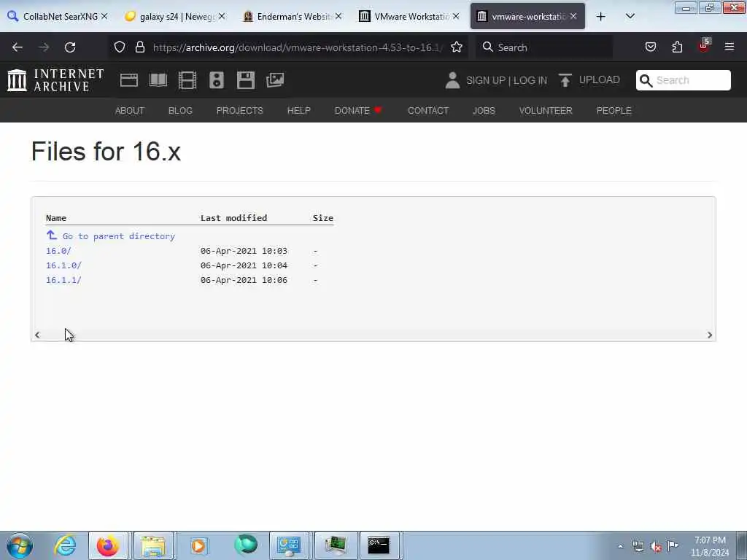Click the user avatar icon
The image size is (747, 560).
452,80
